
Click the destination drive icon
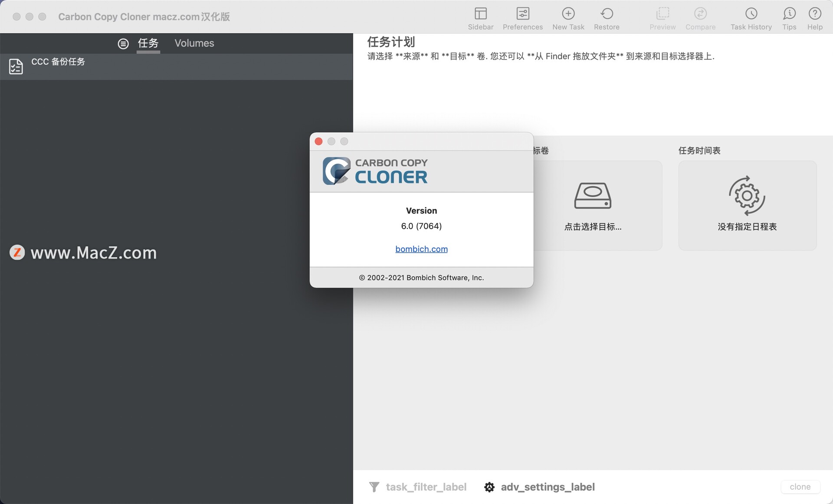pyautogui.click(x=593, y=196)
